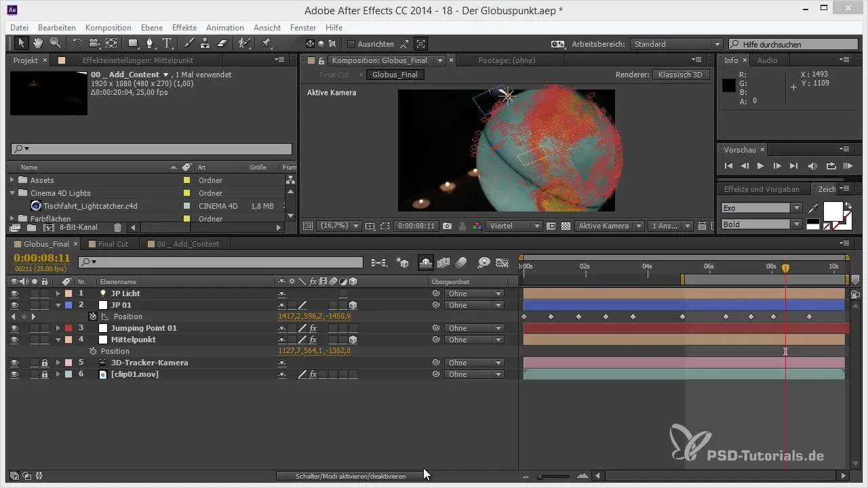Select the Zoom magnifier tool
Screen dimensions: 868x488
pos(55,43)
